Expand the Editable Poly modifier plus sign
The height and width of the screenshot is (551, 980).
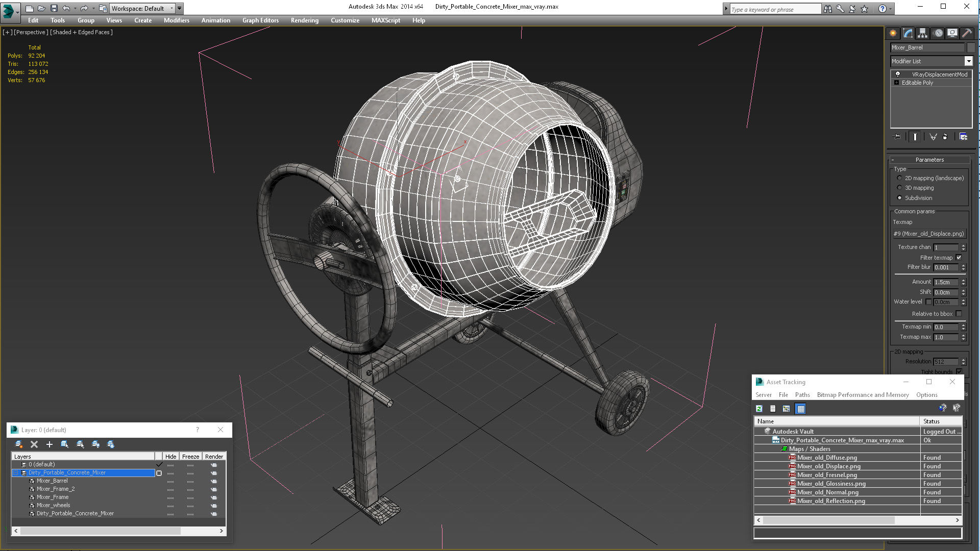click(x=896, y=83)
